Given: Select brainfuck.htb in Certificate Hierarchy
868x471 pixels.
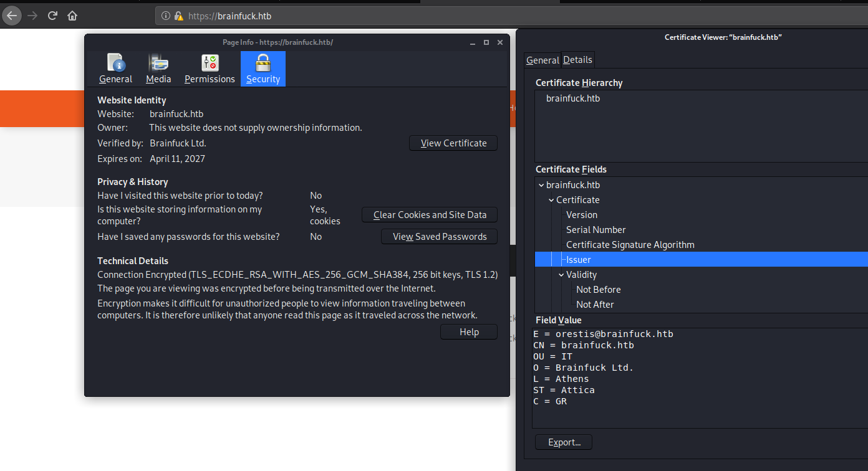Looking at the screenshot, I should point(573,98).
